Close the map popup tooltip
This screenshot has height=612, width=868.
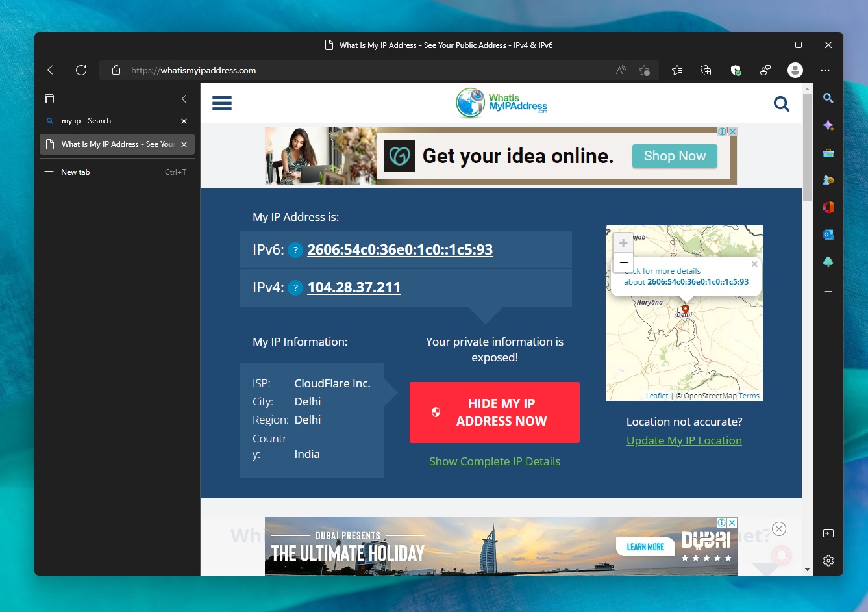754,264
